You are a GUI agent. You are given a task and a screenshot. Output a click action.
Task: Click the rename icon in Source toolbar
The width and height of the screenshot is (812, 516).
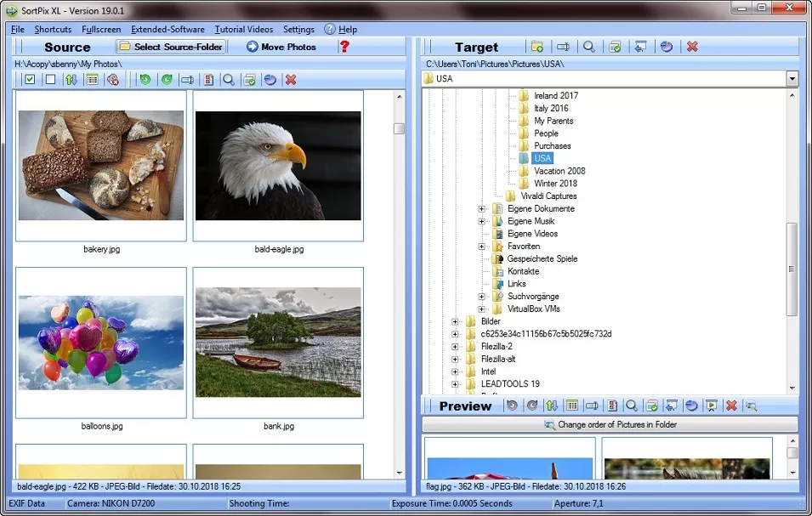187,79
